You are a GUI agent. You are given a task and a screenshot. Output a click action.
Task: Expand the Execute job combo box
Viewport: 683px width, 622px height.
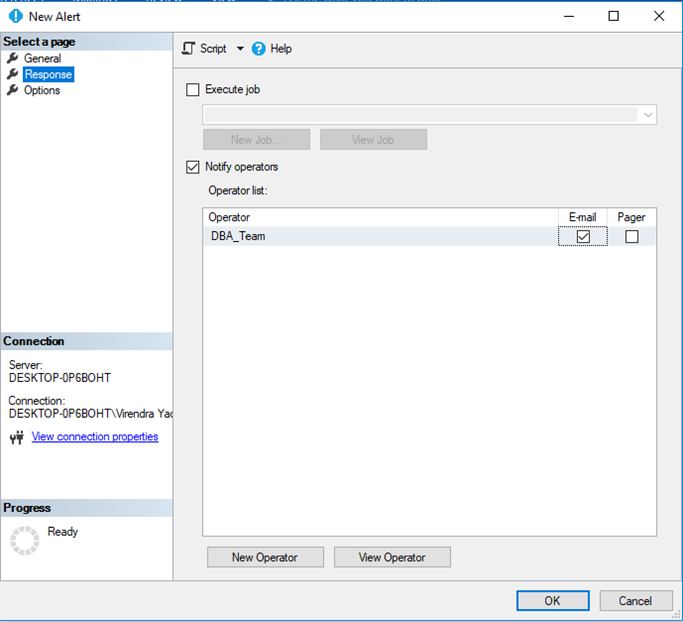point(648,115)
